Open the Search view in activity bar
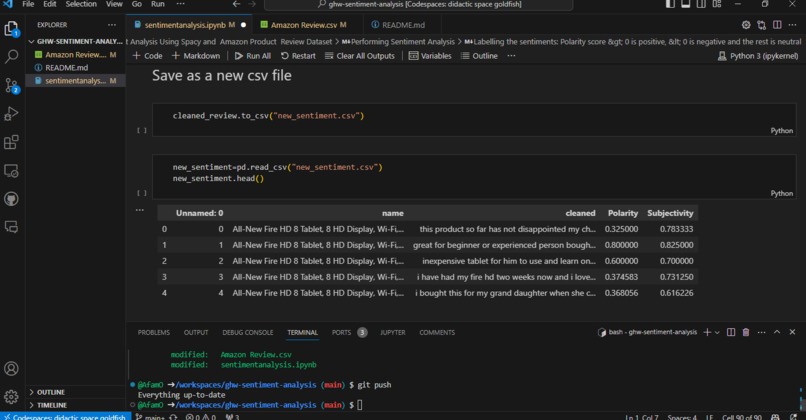 pos(11,56)
